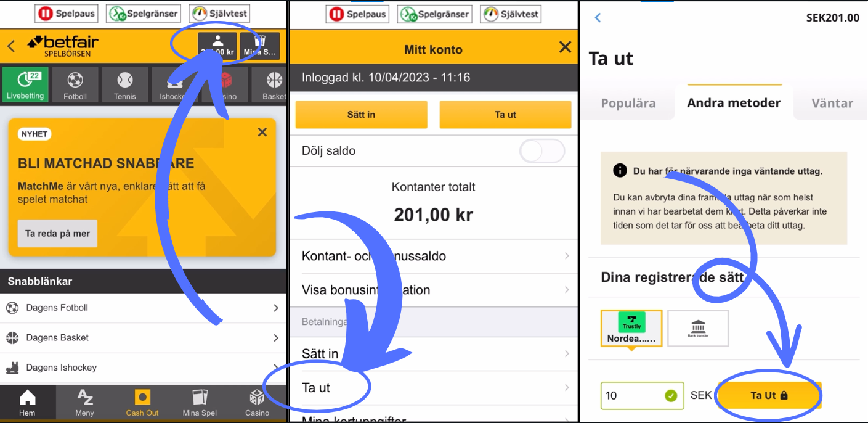Open the Ishockey category icon
The image size is (868, 423).
click(173, 84)
